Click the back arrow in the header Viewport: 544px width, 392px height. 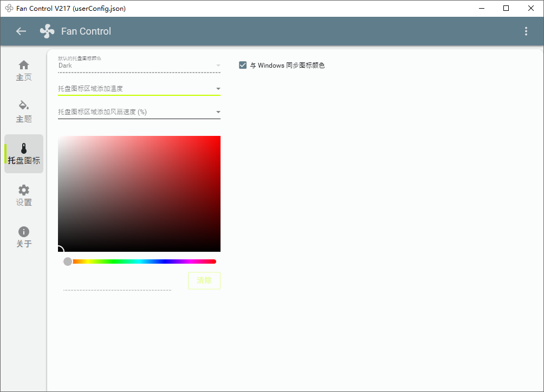[x=21, y=31]
